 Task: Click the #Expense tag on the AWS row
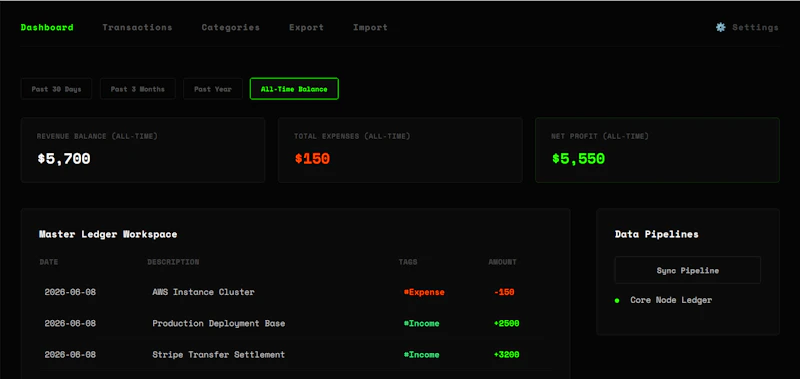pyautogui.click(x=424, y=292)
